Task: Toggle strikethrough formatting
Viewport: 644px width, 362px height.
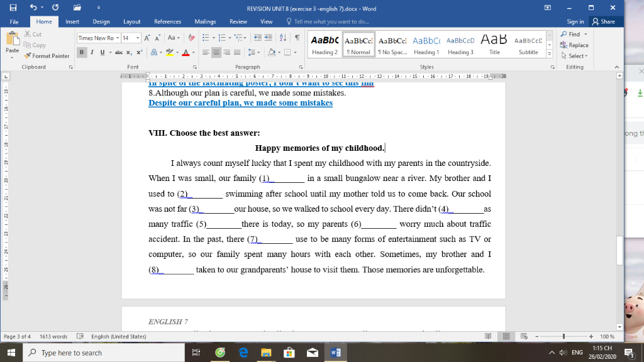Action: pyautogui.click(x=119, y=52)
